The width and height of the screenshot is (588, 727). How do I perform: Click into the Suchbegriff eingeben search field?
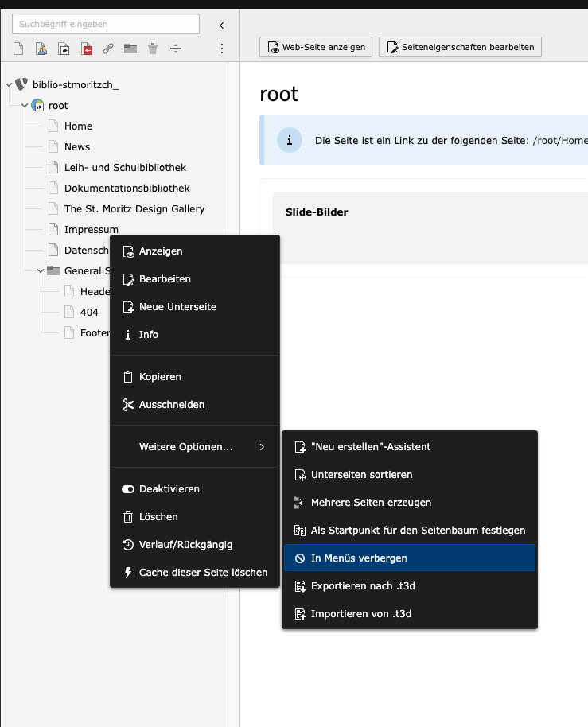click(106, 24)
